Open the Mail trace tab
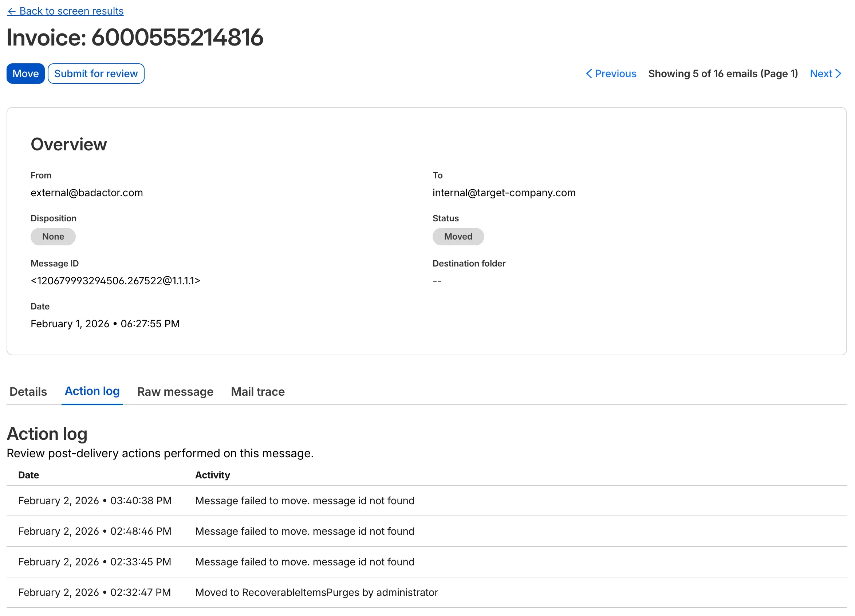The width and height of the screenshot is (855, 616). 257,392
